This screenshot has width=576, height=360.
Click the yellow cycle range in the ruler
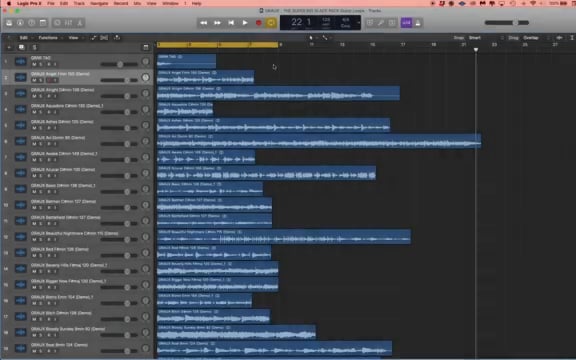coord(217,45)
